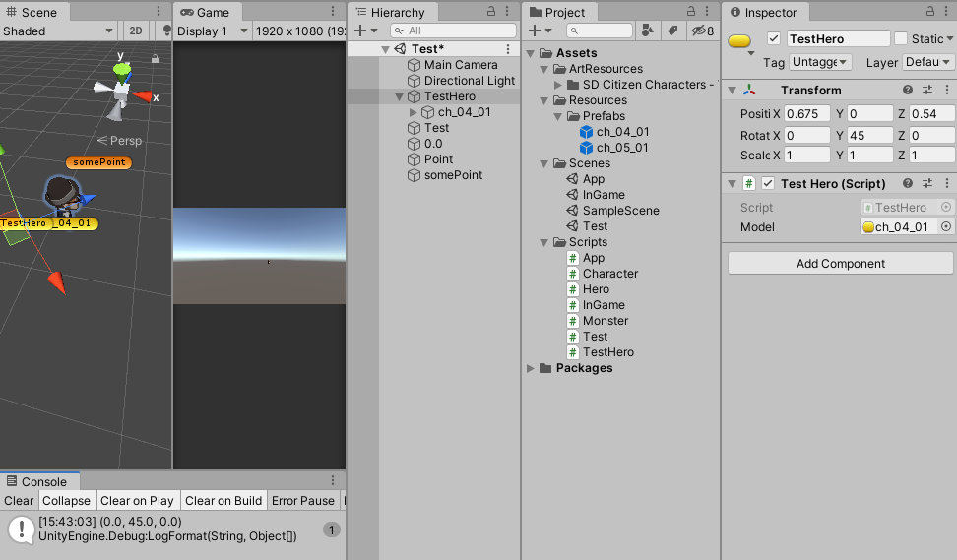This screenshot has height=560, width=957.
Task: Open Static flags dropdown arrow
Action: pyautogui.click(x=950, y=39)
